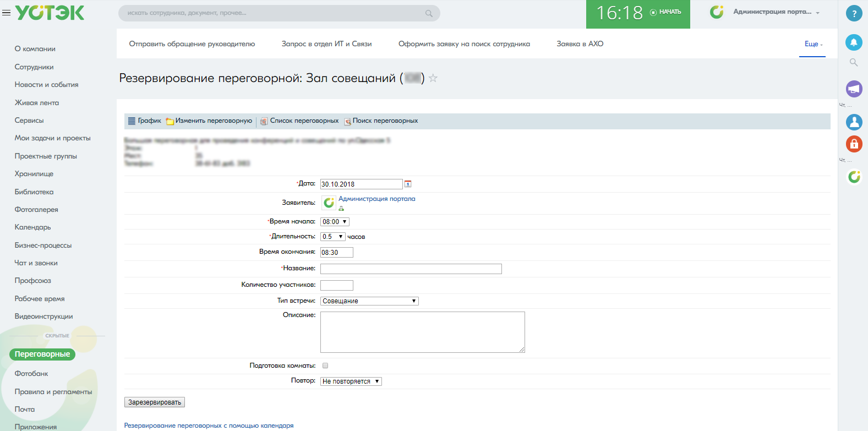Viewport: 868px width, 431px height.
Task: Go to Новости и события
Action: pos(47,85)
